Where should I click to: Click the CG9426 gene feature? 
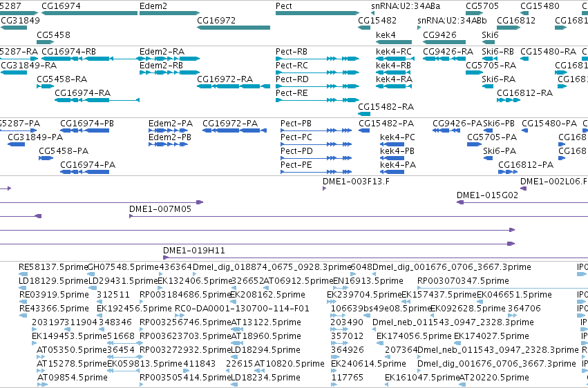click(x=444, y=42)
